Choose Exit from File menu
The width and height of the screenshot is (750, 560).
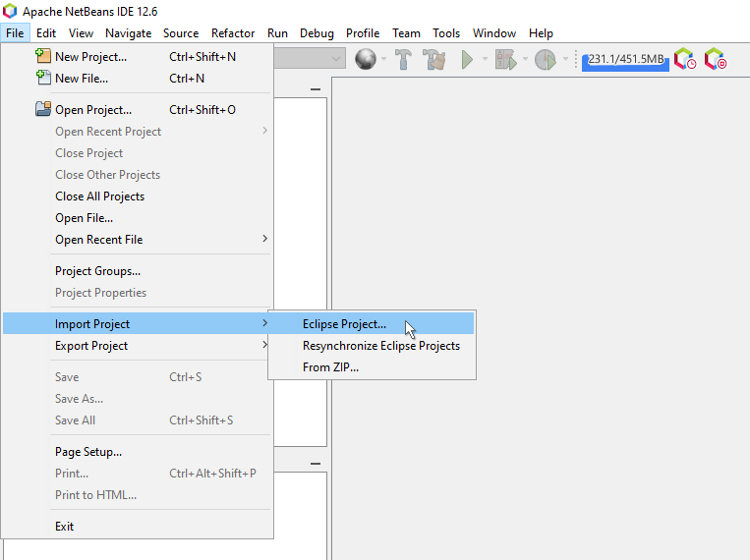138,526
